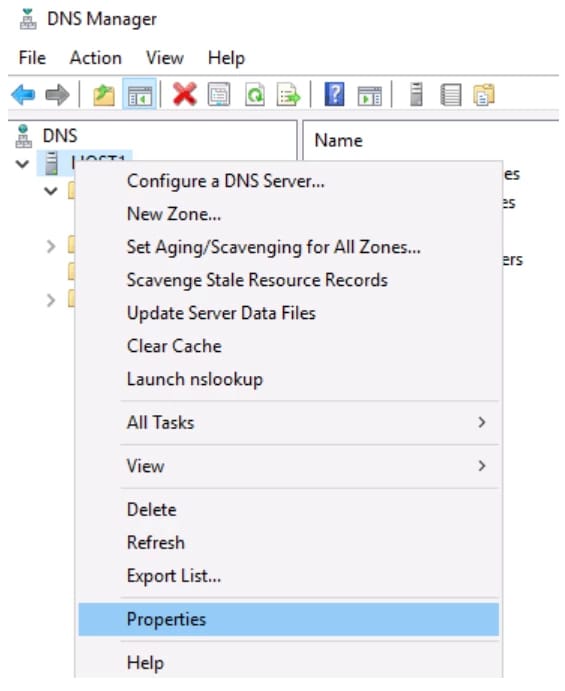This screenshot has height=691, width=565.
Task: Click the red X Delete icon
Action: point(185,94)
